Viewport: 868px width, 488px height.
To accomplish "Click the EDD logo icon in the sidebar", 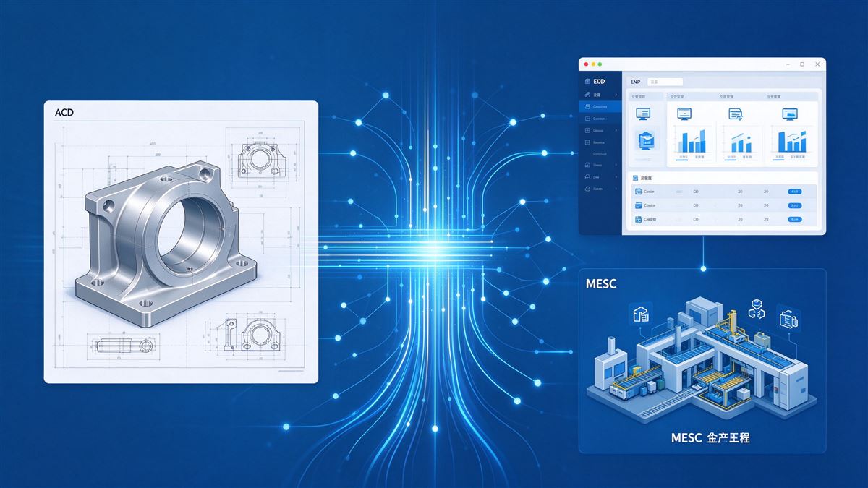I will tap(587, 82).
